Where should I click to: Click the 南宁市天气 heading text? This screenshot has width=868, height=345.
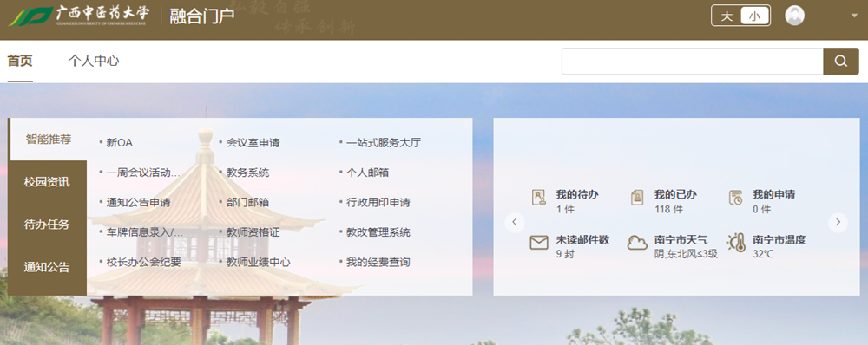pyautogui.click(x=681, y=240)
